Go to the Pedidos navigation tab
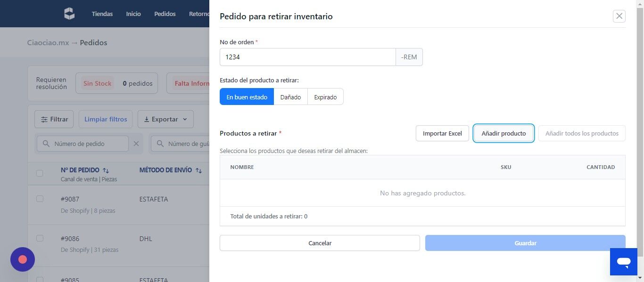 165,14
